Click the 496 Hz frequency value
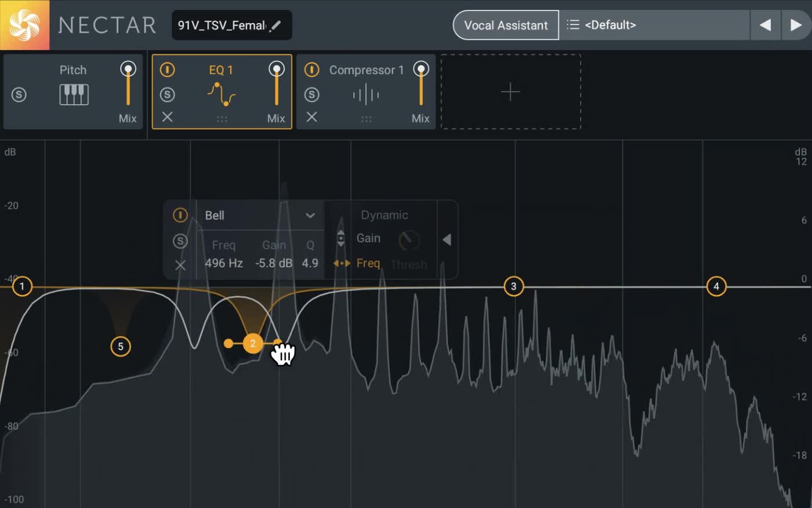Screen dimensions: 812x508 [x=224, y=263]
